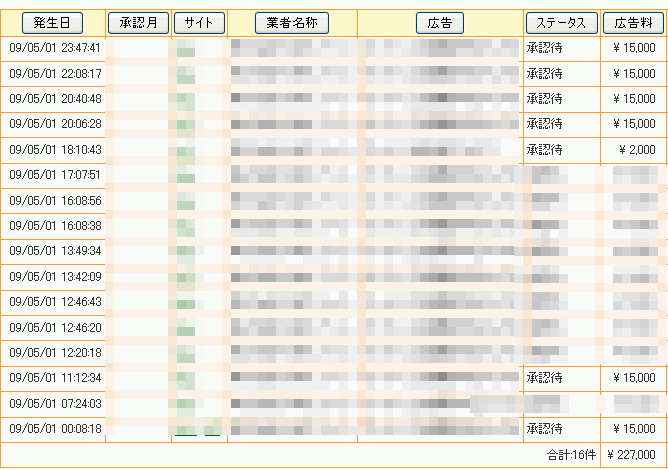Click the 07:24:03 occurrence date cell
668x470 pixels.
pos(53,404)
